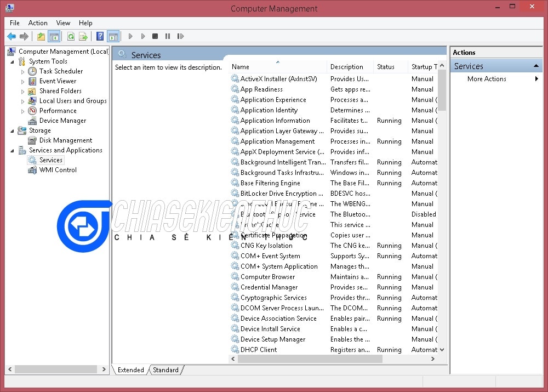Toggle Show/Hide Console Tree toolbar icon
This screenshot has height=392, width=548.
(54, 36)
